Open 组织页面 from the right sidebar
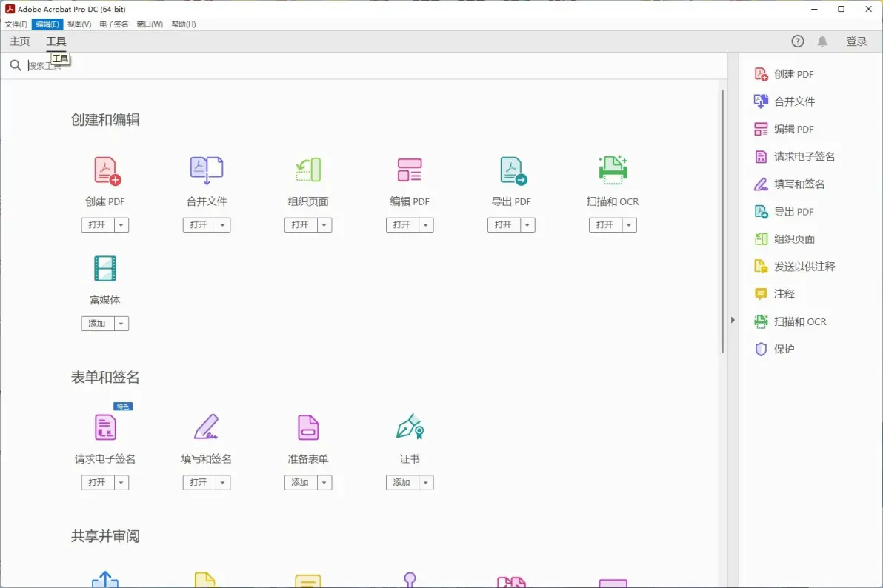883x588 pixels. pos(784,238)
